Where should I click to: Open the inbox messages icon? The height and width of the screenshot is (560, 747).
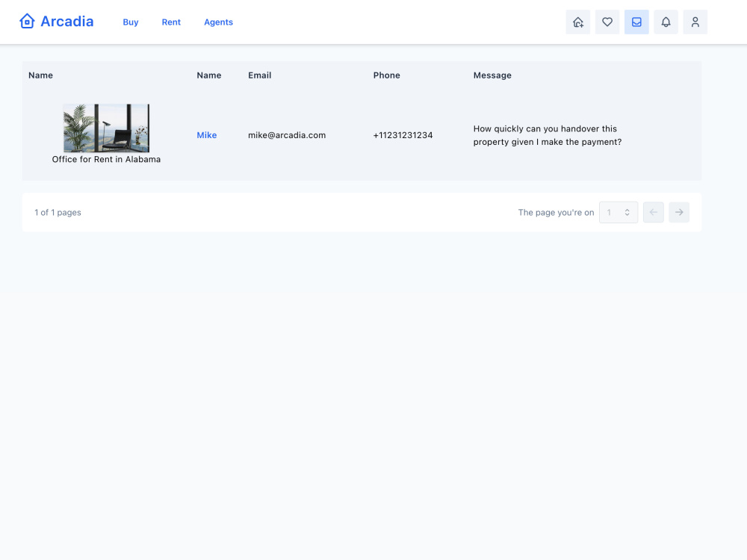(636, 22)
